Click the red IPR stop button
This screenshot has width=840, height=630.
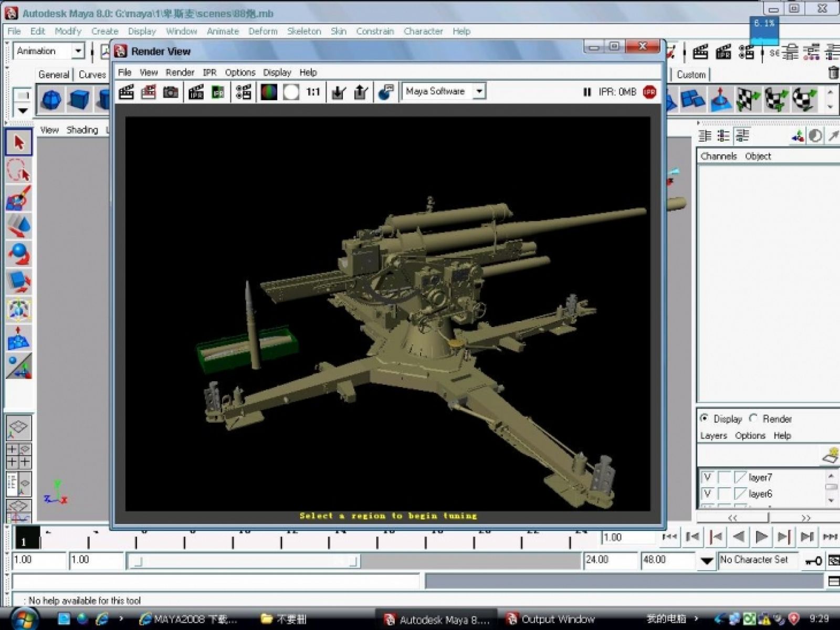(649, 92)
